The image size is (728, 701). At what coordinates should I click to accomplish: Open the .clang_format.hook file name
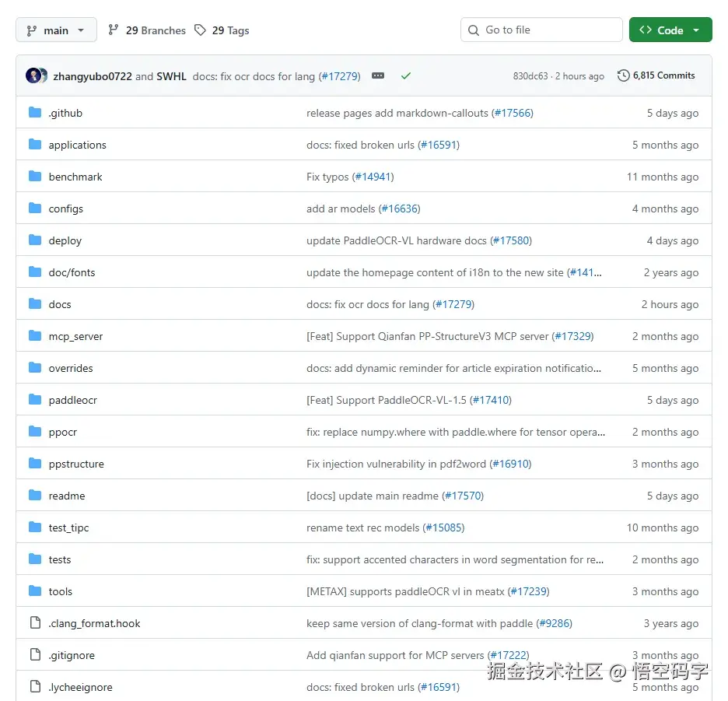point(94,623)
